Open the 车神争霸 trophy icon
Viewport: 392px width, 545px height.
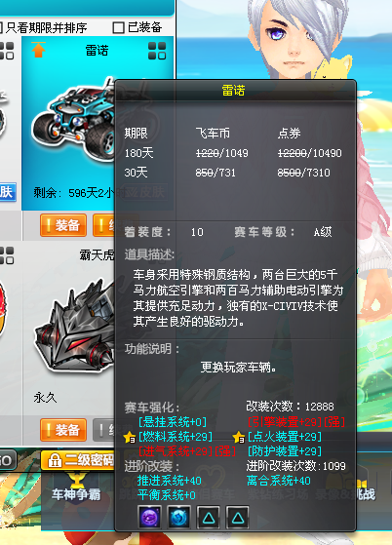point(76,480)
